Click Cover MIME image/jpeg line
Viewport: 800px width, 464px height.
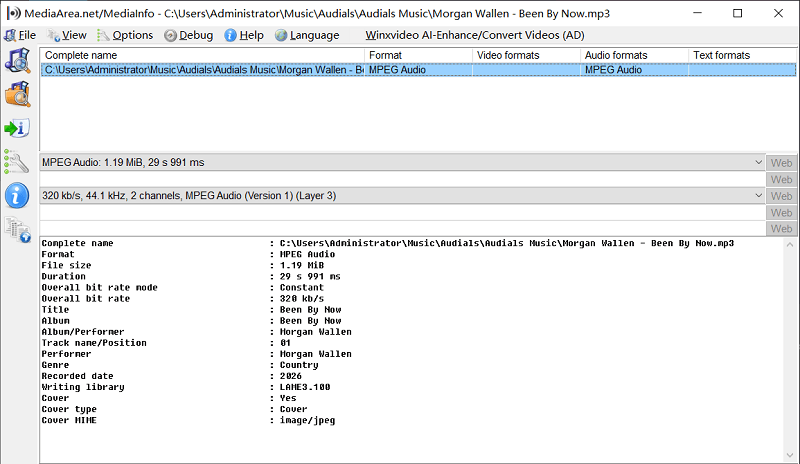(x=188, y=420)
